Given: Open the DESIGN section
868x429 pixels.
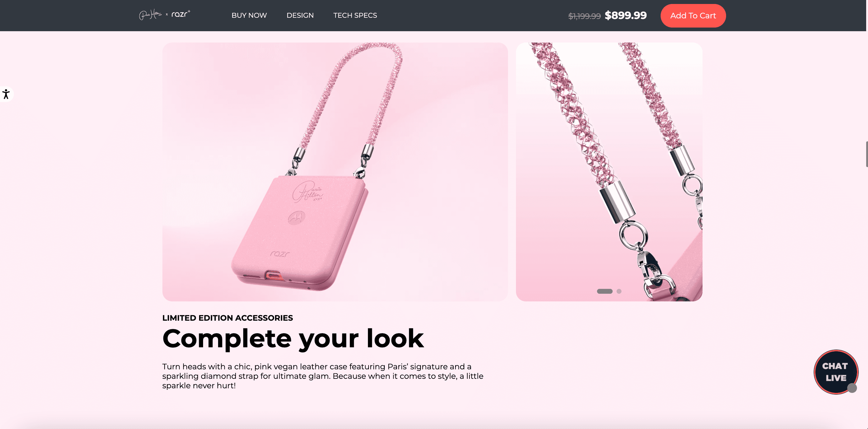Looking at the screenshot, I should pos(300,15).
